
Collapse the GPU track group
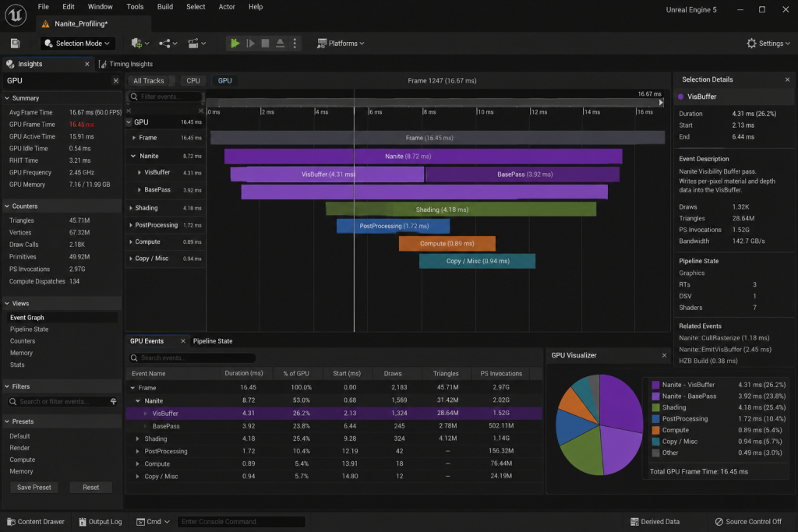pyautogui.click(x=129, y=122)
